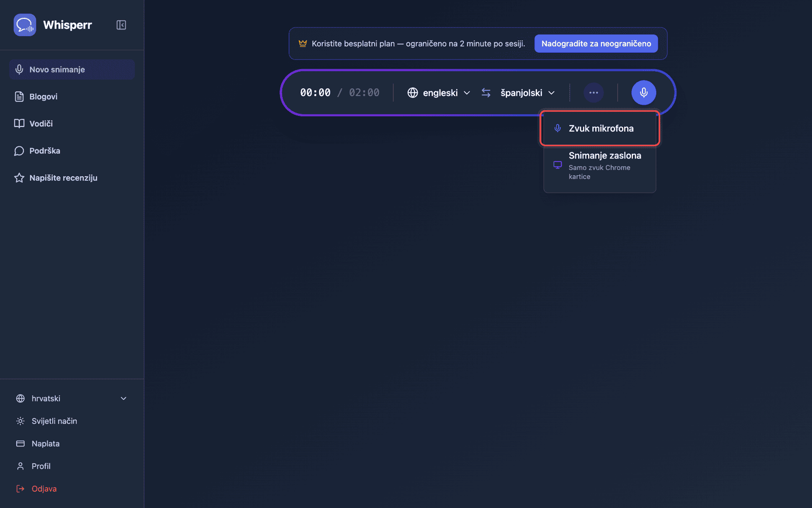Go to Podrška support
The width and height of the screenshot is (812, 508).
[72, 151]
